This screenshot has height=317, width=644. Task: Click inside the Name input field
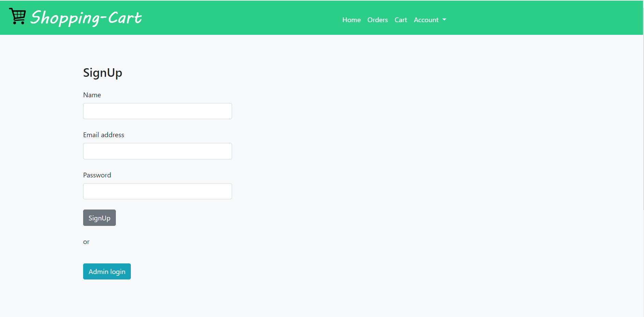coord(157,111)
